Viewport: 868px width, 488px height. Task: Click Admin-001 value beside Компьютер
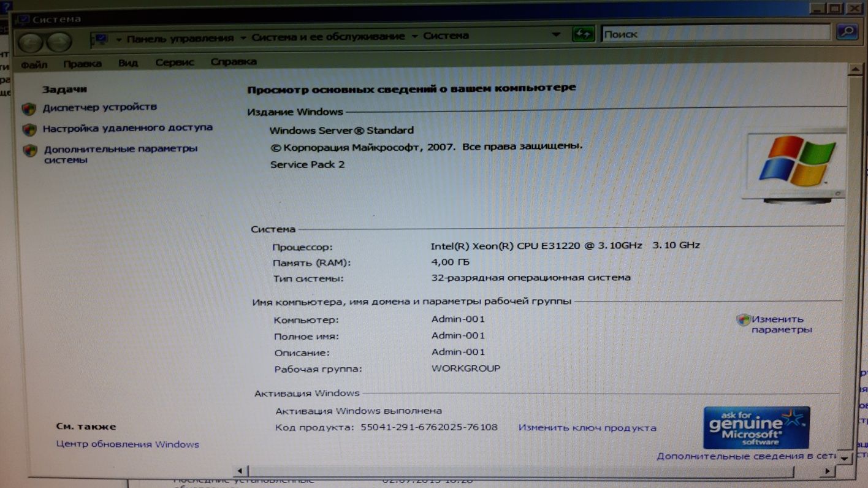click(x=458, y=319)
